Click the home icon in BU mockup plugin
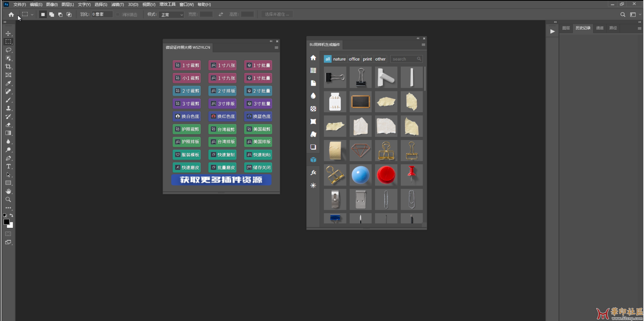Screen dimensions: 644x321 point(313,58)
